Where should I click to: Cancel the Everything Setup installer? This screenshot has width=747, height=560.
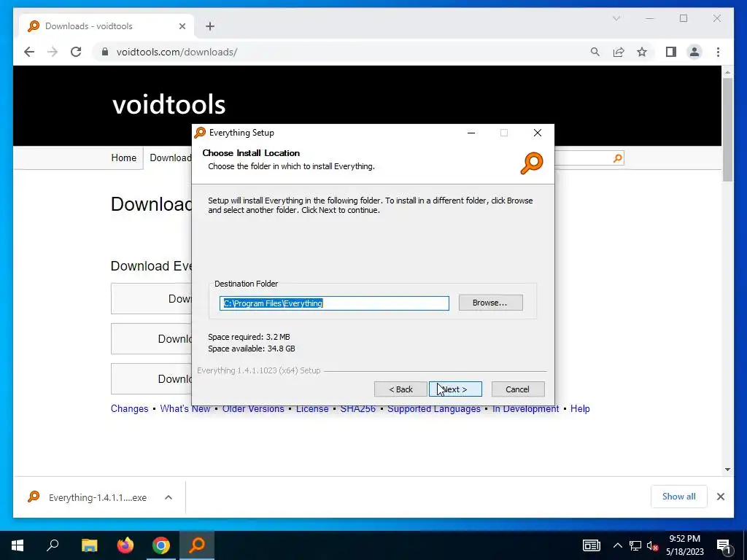coord(517,389)
